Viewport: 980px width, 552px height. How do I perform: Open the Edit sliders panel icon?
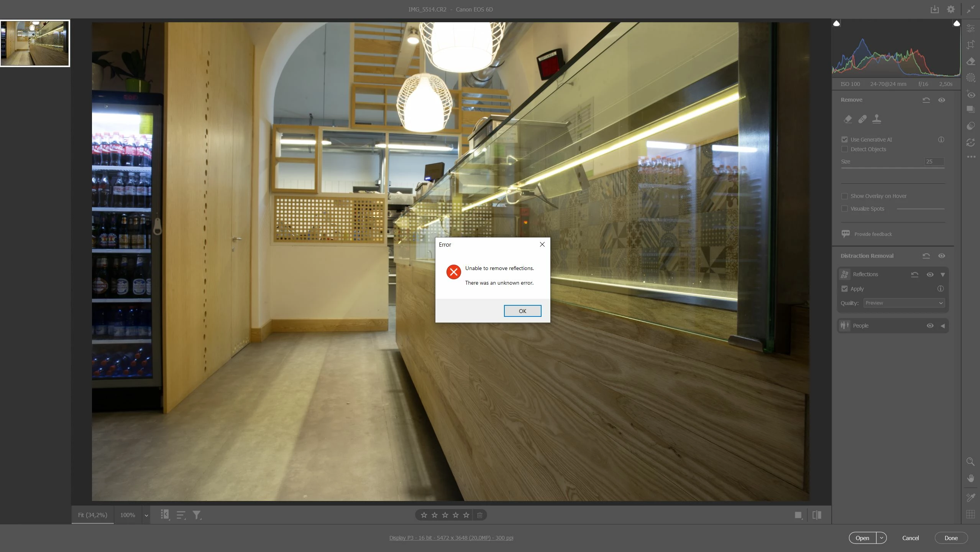(x=970, y=28)
